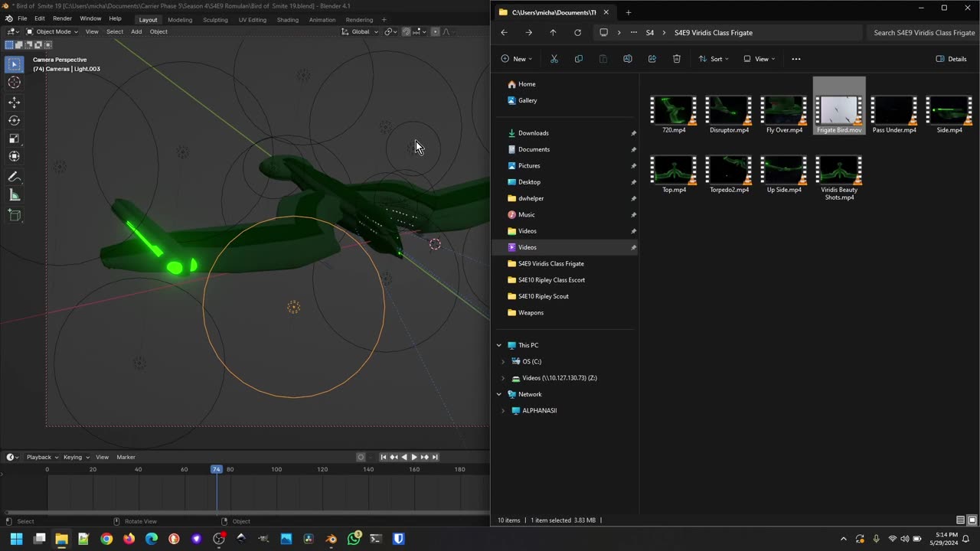Open the Gallery sidebar item

pos(528,100)
